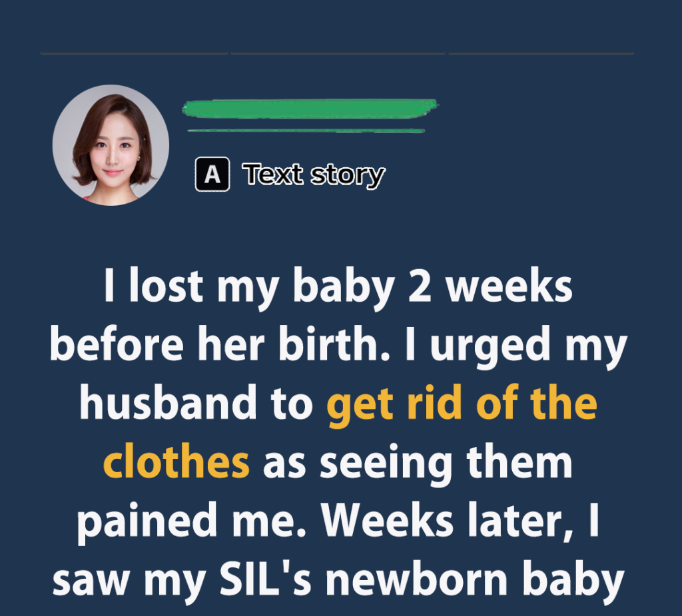Jump to the third story progress segment
Viewport: 682px width, 616px height.
tap(541, 53)
